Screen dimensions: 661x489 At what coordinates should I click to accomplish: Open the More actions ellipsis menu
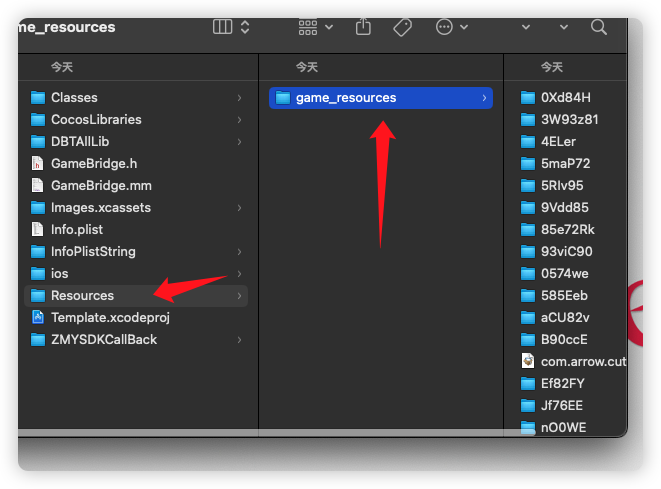444,27
